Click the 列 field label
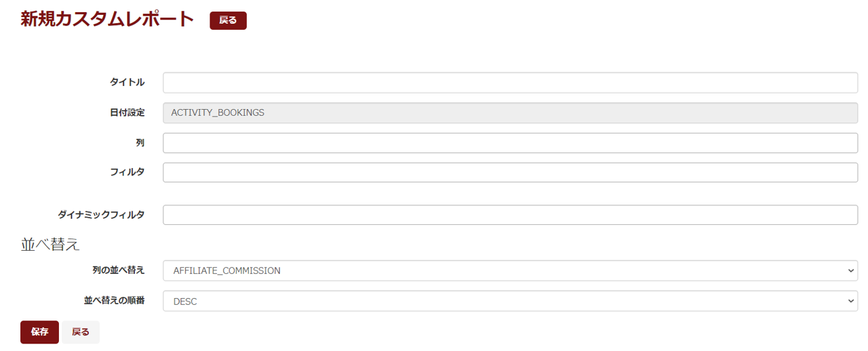Screen dimensions: 868x351 point(140,143)
